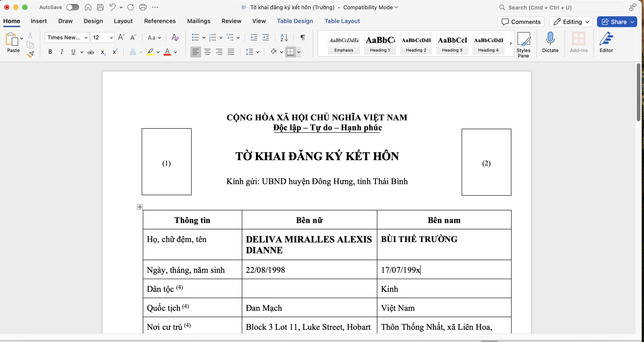Toggle Align Left paragraph alignment

195,52
